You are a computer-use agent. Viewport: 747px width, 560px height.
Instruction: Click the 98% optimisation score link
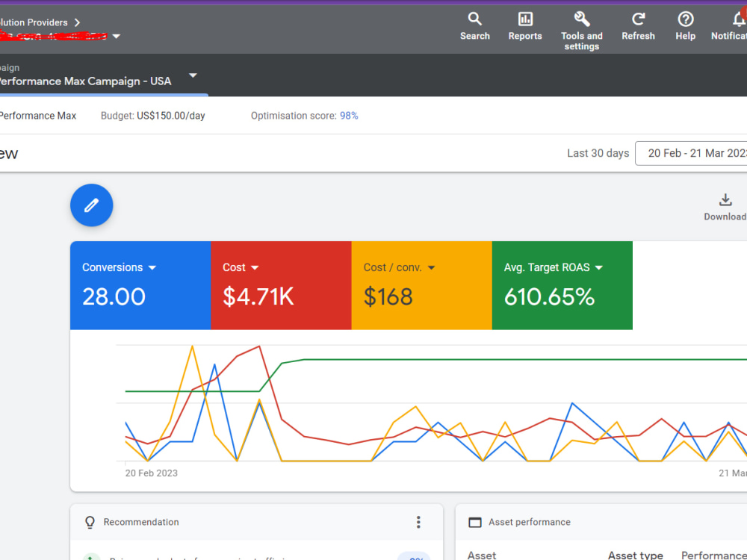coord(349,116)
